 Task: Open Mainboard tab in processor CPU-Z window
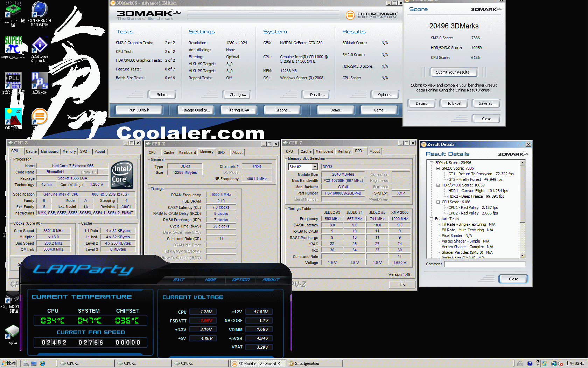coord(50,151)
